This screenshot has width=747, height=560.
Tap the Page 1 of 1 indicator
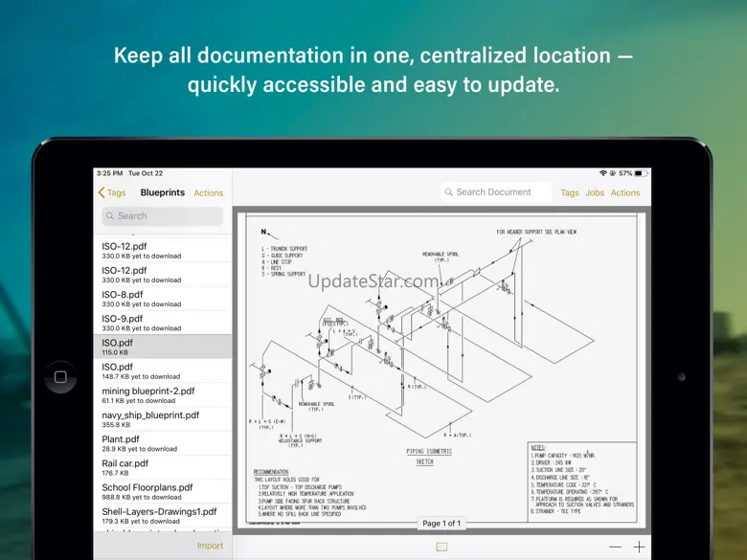coord(441,523)
